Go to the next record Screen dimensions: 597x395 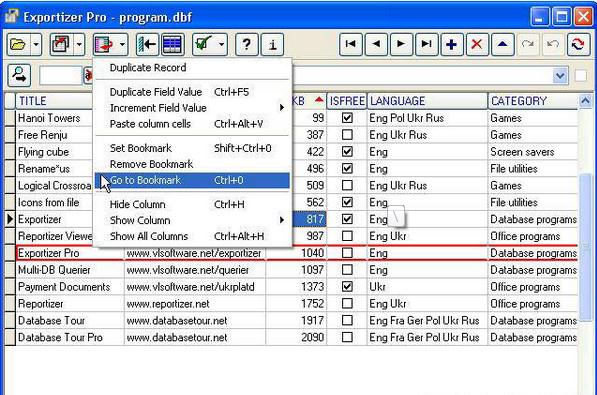tap(401, 45)
